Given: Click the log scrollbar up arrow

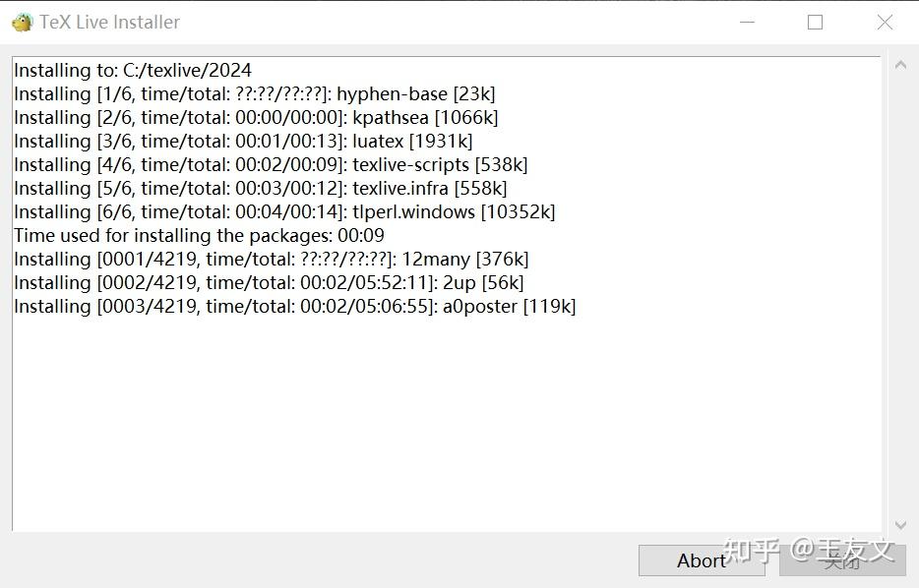Looking at the screenshot, I should tap(899, 66).
